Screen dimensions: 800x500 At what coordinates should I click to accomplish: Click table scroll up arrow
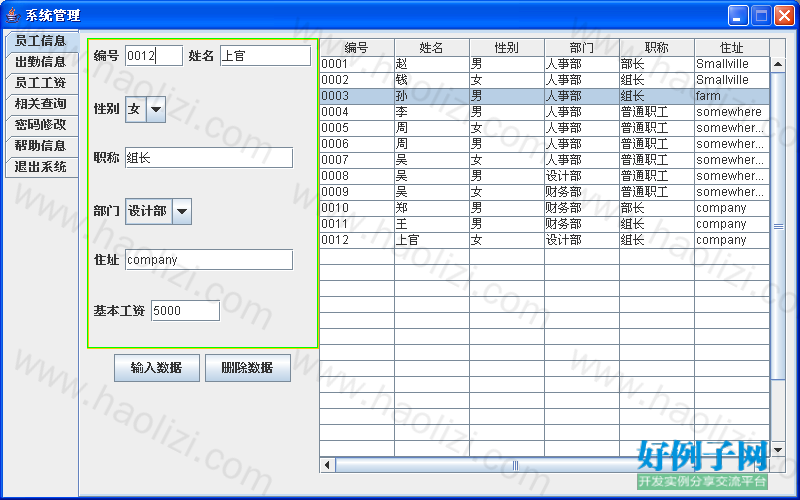click(778, 64)
